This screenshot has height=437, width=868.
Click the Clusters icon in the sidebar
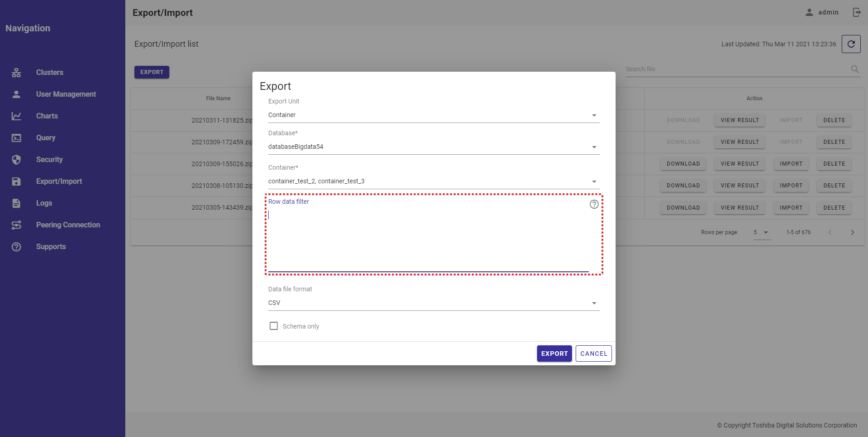(x=16, y=73)
